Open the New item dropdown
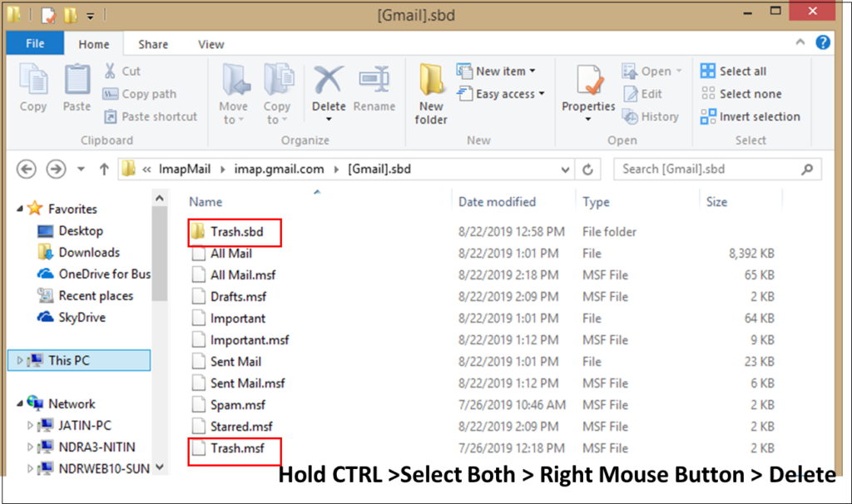The width and height of the screenshot is (852, 504). point(496,72)
